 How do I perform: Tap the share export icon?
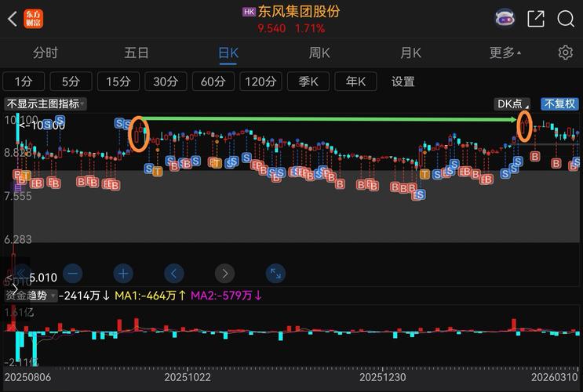click(536, 19)
